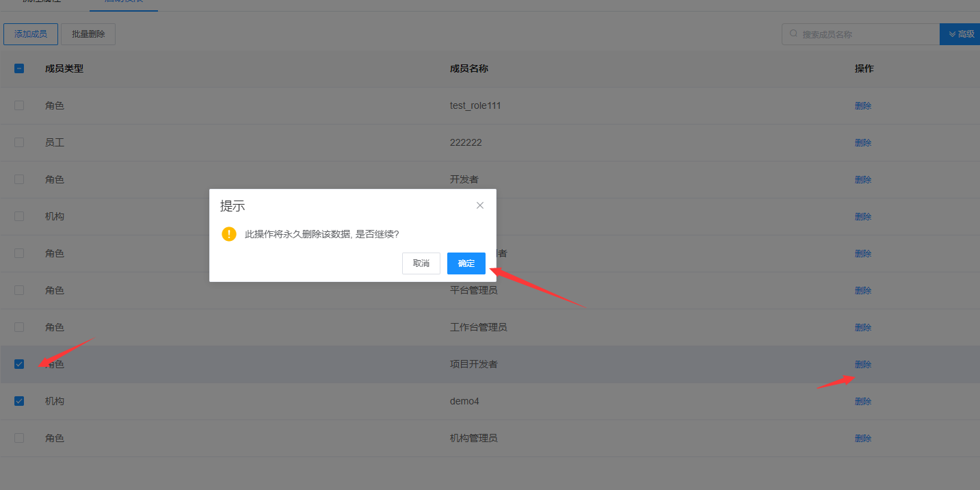The width and height of the screenshot is (980, 490).
Task: Uncheck the 项目开发者 row checkbox
Action: (18, 363)
